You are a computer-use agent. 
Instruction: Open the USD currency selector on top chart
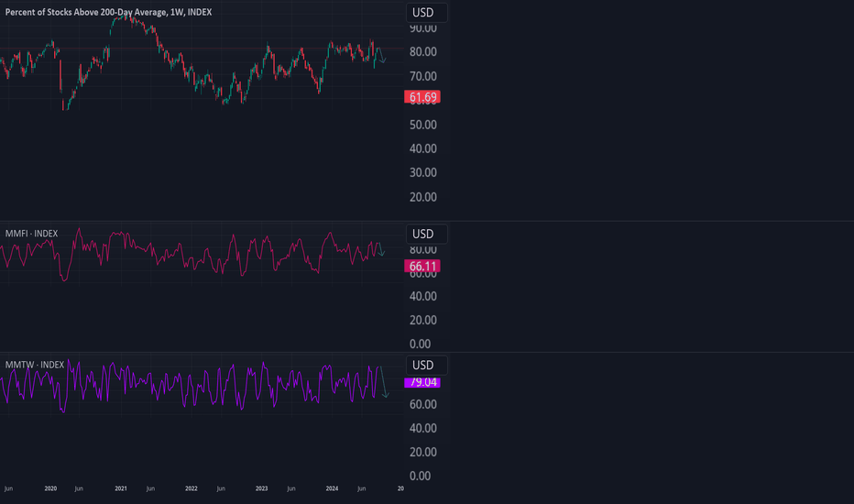click(x=426, y=13)
